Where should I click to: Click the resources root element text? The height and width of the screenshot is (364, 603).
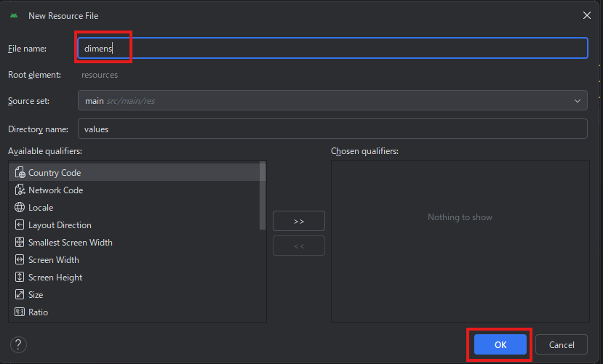[x=100, y=75]
